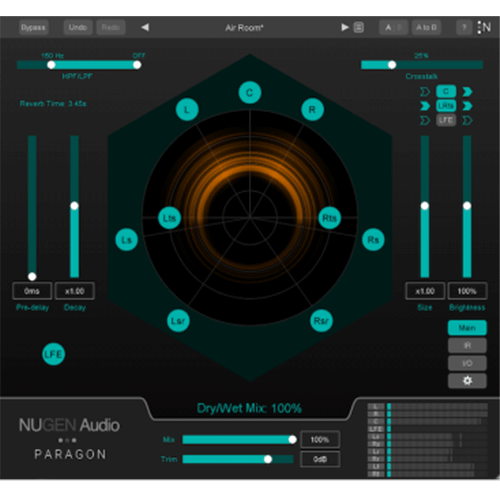The height and width of the screenshot is (500, 500).
Task: Select the R speaker node
Action: pos(312,109)
